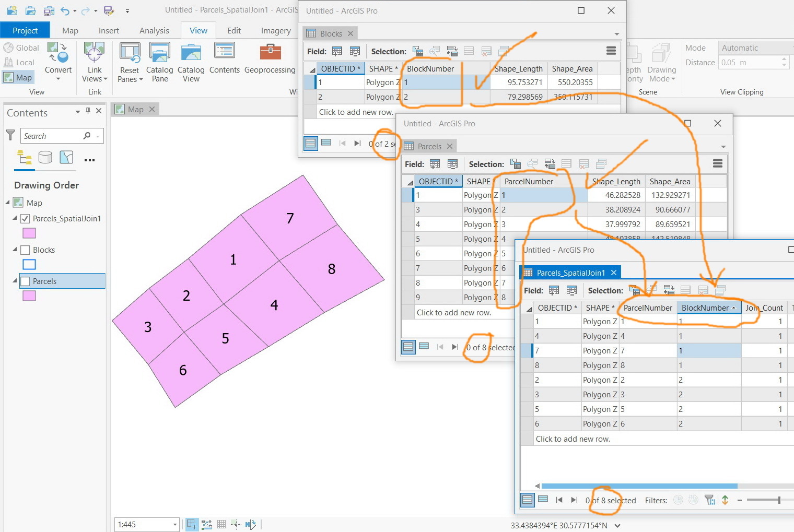Show selected records in Parcels_SpatialJoin1 table

click(x=543, y=499)
